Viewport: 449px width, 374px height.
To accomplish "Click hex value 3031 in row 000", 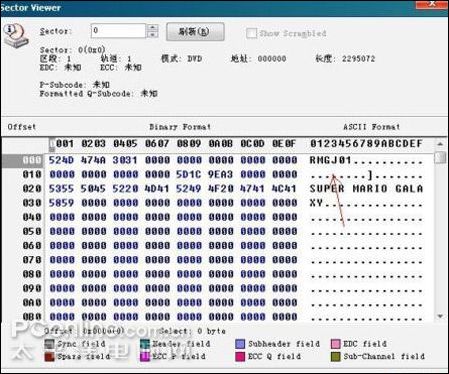I will pos(125,160).
